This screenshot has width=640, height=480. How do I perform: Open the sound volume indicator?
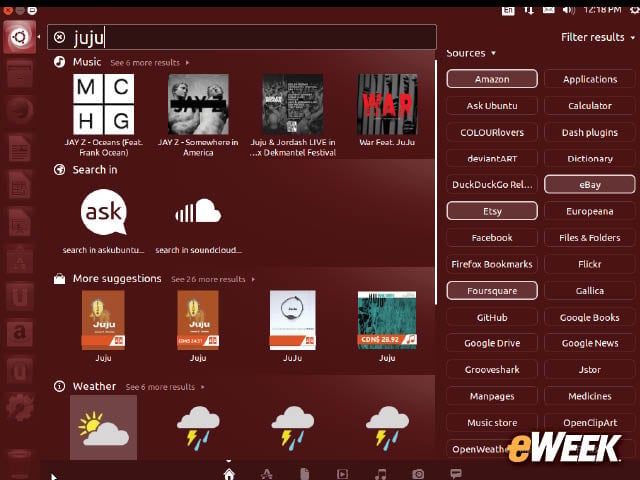pos(569,10)
